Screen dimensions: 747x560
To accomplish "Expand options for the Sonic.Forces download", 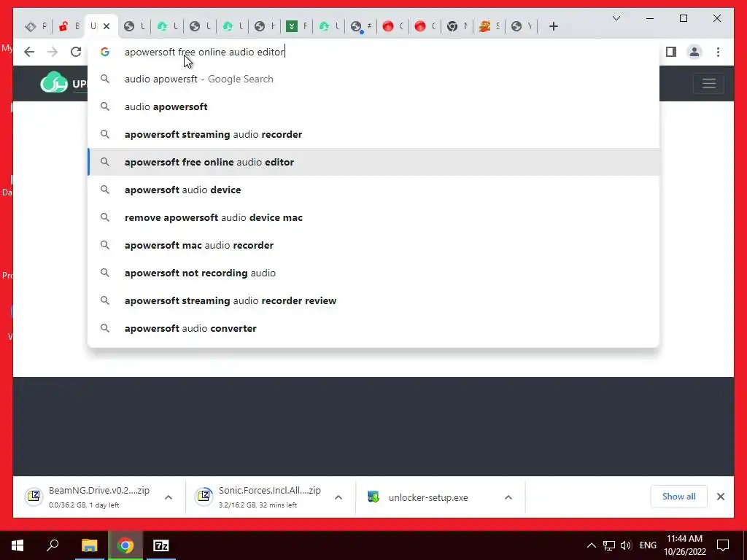I will 338,497.
